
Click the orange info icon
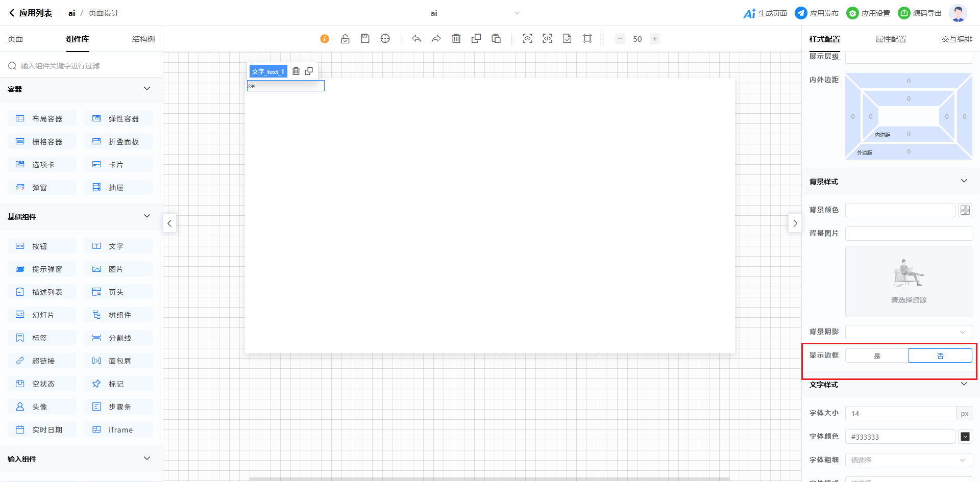pos(325,39)
